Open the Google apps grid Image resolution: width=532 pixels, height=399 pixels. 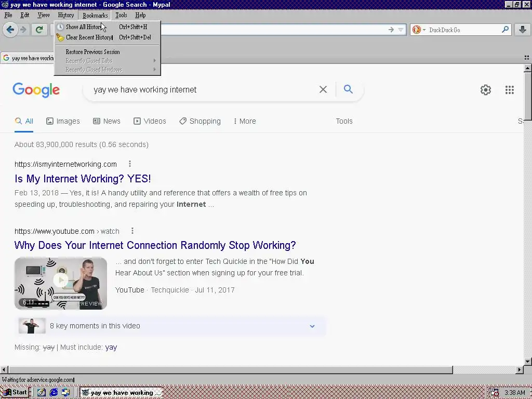[509, 90]
